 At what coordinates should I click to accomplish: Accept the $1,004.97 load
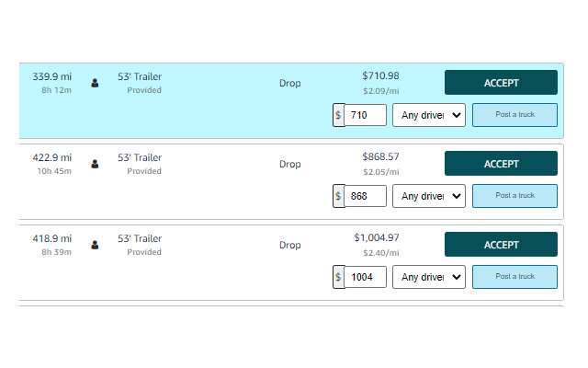click(x=501, y=245)
